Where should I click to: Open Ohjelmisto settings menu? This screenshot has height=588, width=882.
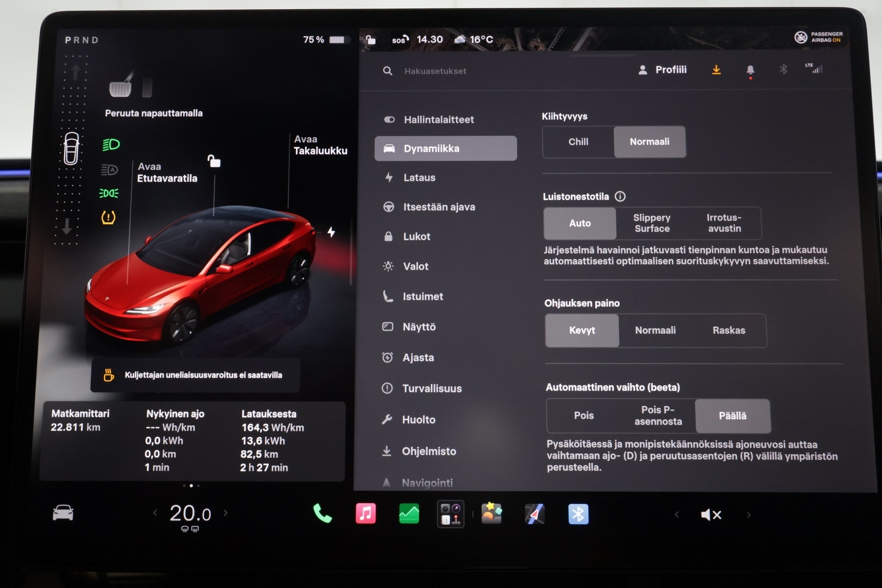coord(445,451)
